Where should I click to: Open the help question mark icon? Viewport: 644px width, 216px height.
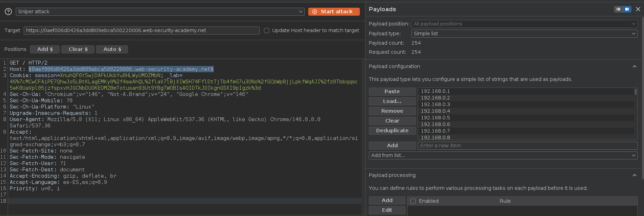(x=8, y=12)
